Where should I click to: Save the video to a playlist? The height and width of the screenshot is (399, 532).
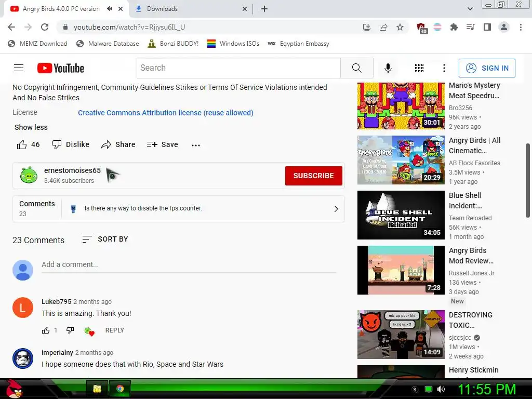point(162,144)
